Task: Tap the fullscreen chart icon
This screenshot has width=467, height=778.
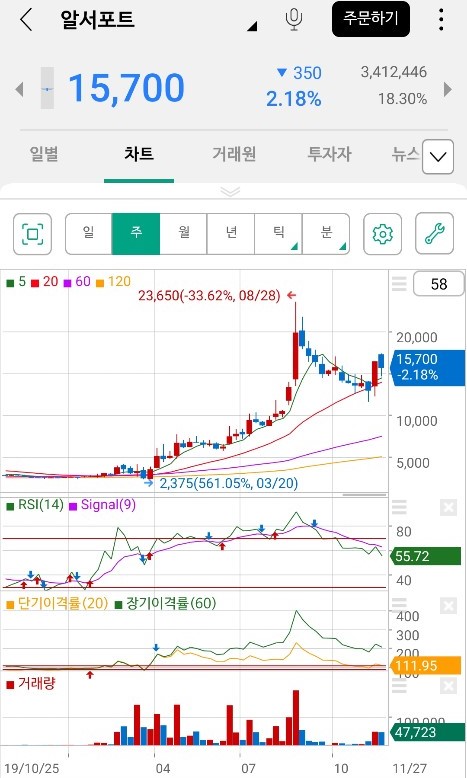Action: [32, 234]
